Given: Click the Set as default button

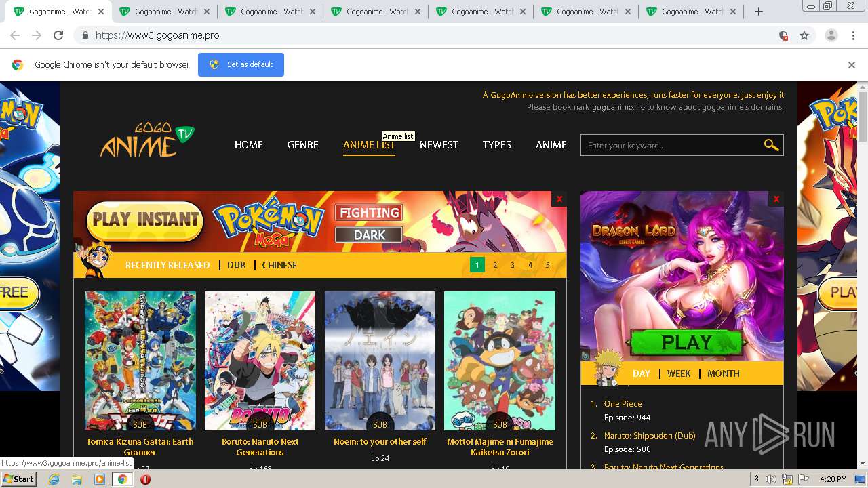Looking at the screenshot, I should click(x=241, y=64).
